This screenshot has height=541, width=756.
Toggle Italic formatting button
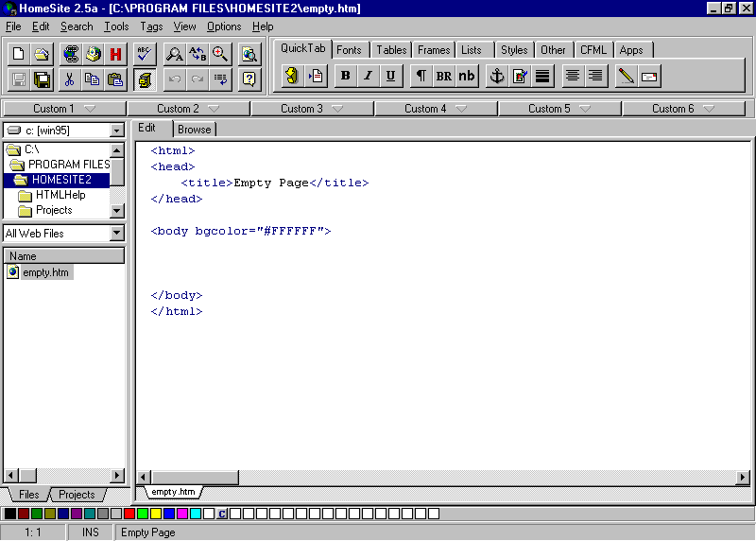pyautogui.click(x=368, y=76)
